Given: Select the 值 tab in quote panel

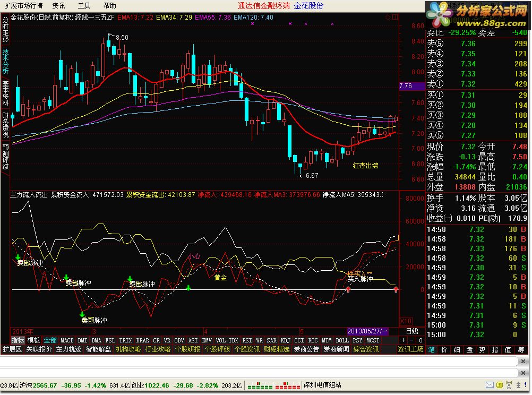Looking at the screenshot, I should click(x=508, y=349).
